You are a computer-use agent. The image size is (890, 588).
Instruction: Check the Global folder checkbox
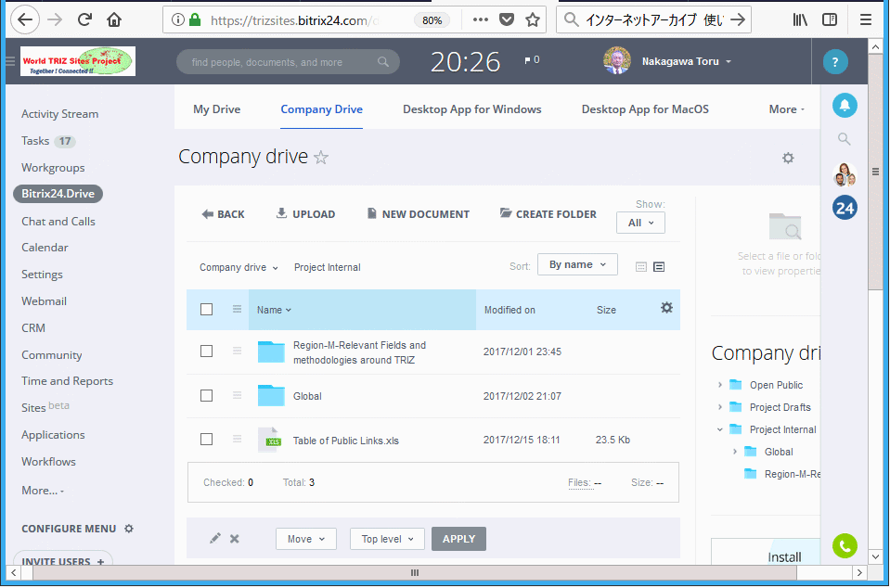pos(207,396)
